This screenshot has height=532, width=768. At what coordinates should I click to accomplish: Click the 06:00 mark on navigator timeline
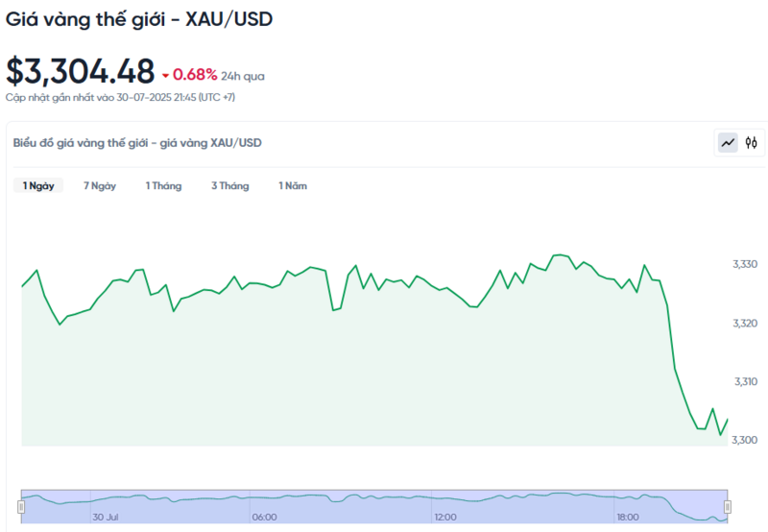[x=264, y=517]
